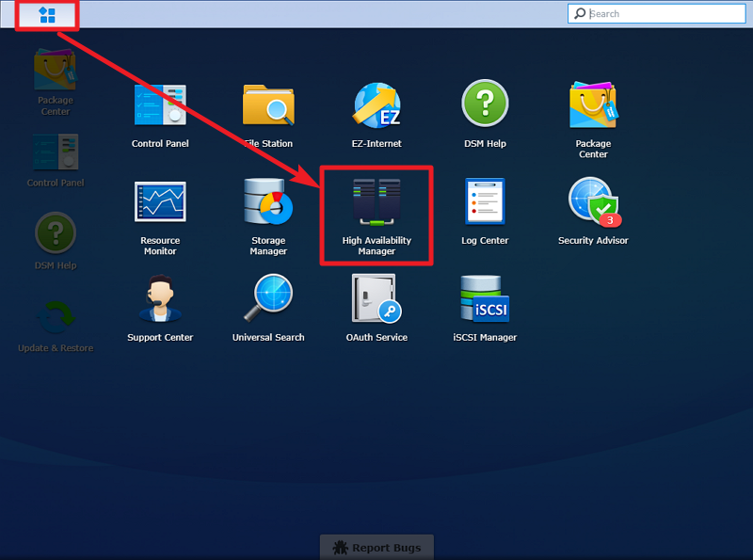Image resolution: width=753 pixels, height=560 pixels.
Task: Launch Security Advisor
Action: tap(593, 209)
